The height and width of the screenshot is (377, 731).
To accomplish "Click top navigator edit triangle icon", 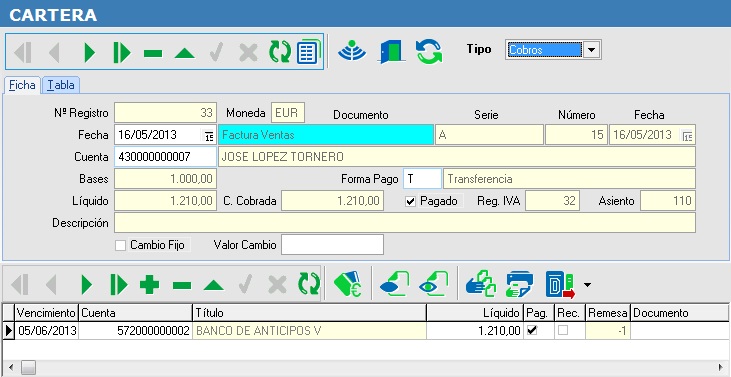I will [185, 53].
